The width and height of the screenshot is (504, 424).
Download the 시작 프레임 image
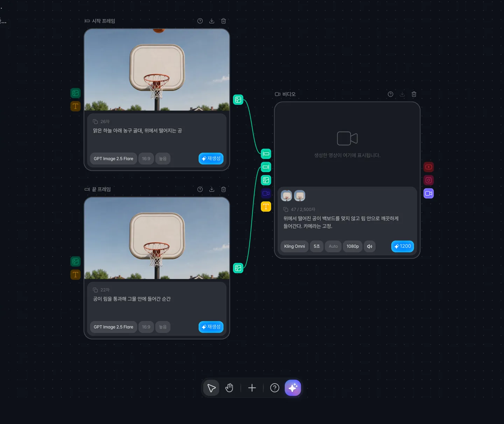pyautogui.click(x=212, y=21)
